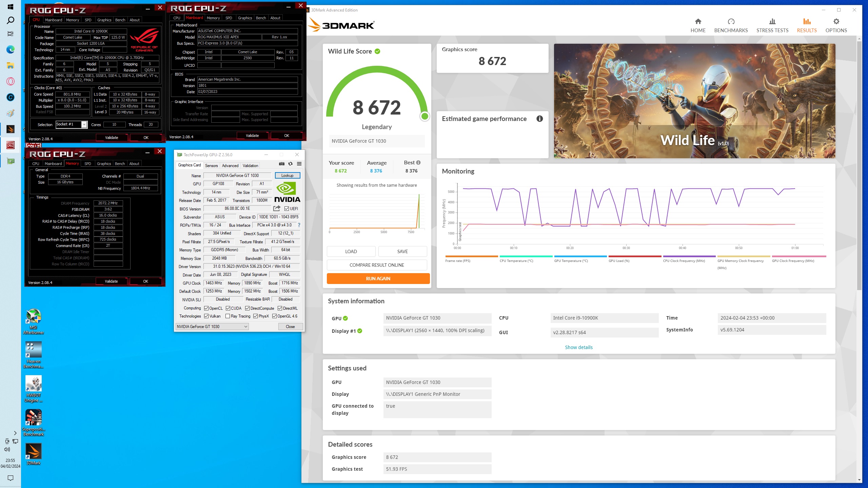
Task: Open SPD tab in CPU-Z Memory window
Action: point(87,164)
